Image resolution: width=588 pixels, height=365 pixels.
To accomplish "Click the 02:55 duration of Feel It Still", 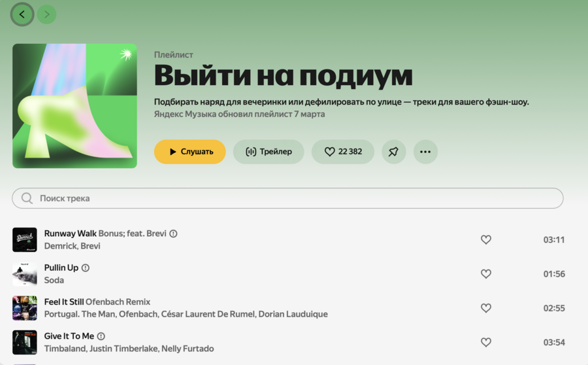I will (554, 308).
